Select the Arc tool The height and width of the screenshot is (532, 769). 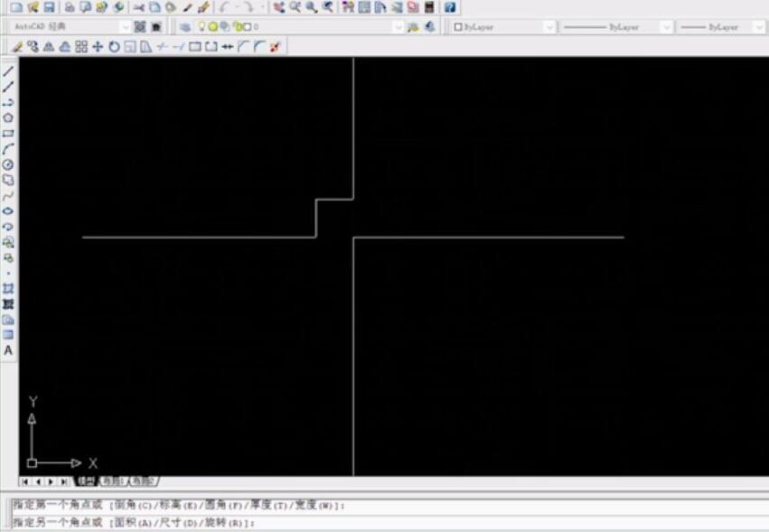[8, 149]
